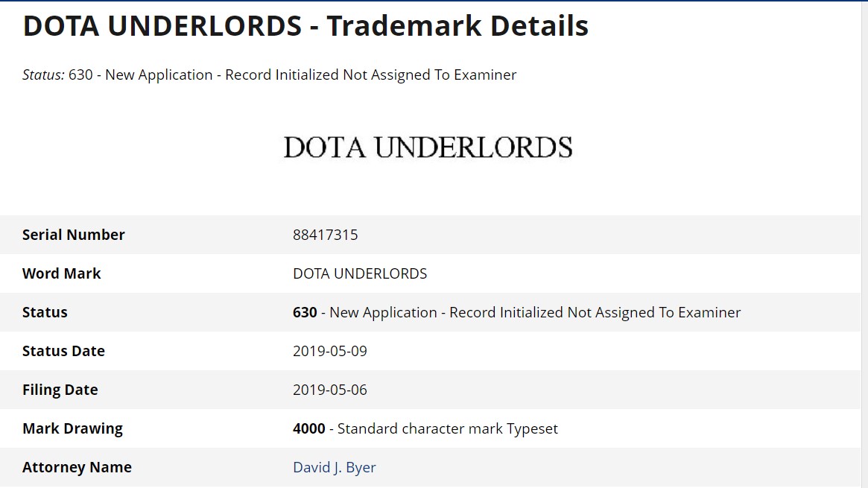Image resolution: width=868 pixels, height=488 pixels.
Task: Open the David J. Byer attorney link
Action: coord(334,468)
